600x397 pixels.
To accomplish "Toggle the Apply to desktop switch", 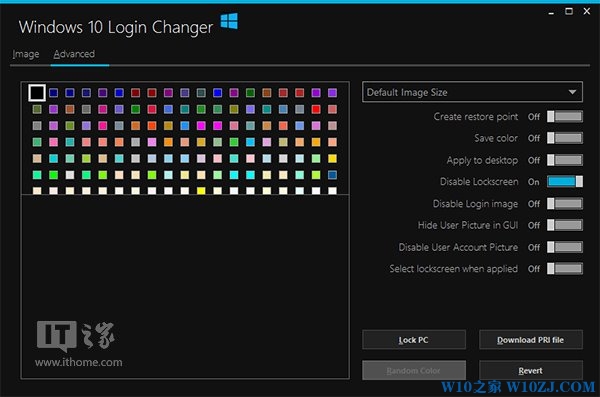I will 565,160.
